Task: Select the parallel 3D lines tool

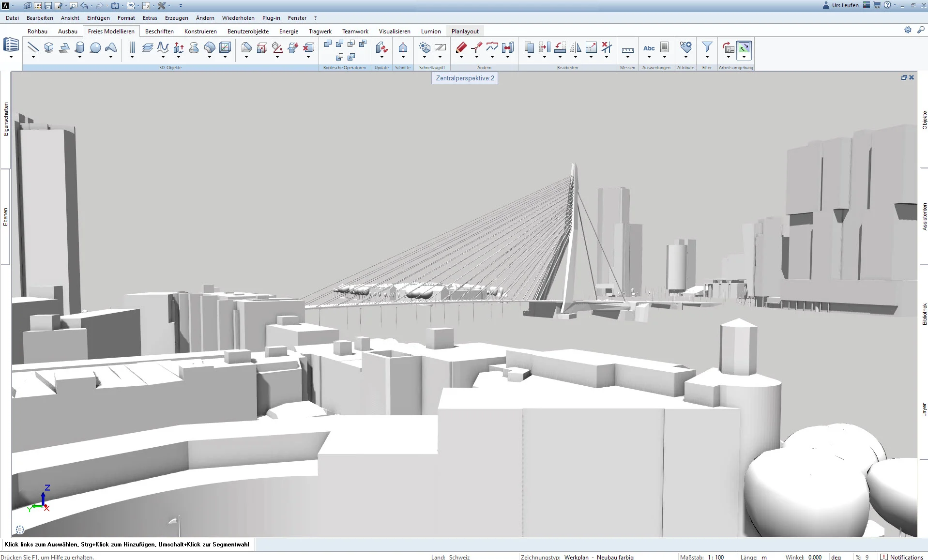Action: click(x=132, y=47)
